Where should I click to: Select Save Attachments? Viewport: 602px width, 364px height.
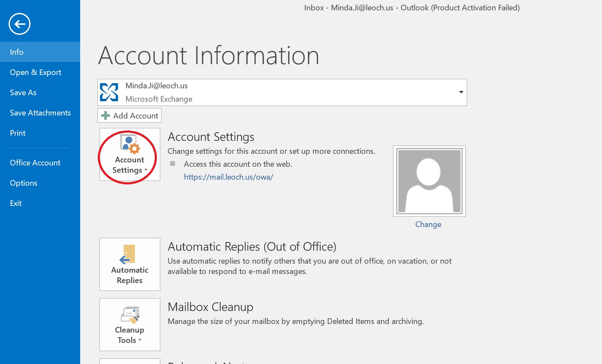pos(40,113)
